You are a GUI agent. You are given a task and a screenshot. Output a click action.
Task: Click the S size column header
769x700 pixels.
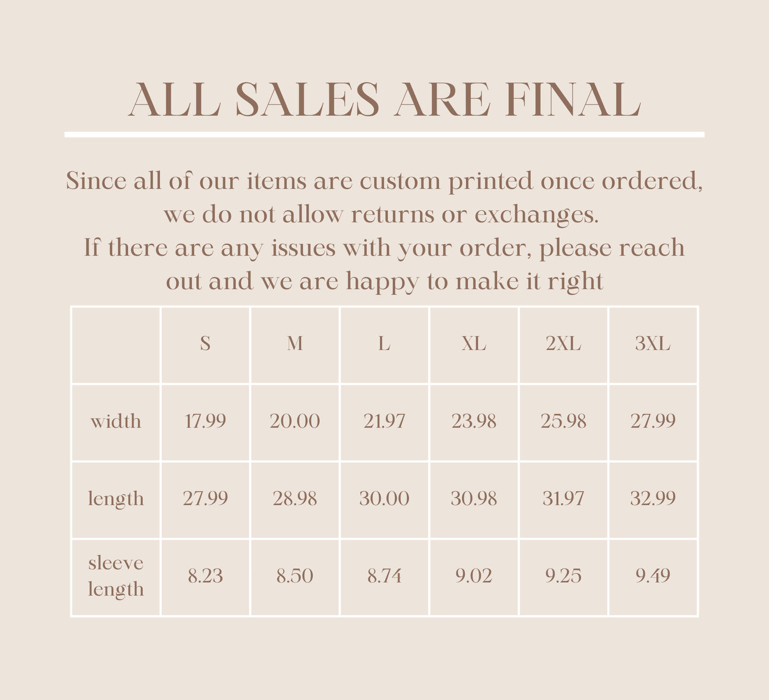click(205, 344)
